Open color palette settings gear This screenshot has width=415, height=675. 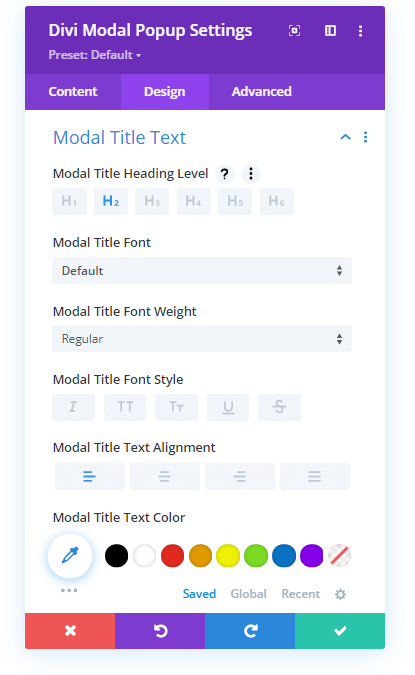tap(341, 594)
